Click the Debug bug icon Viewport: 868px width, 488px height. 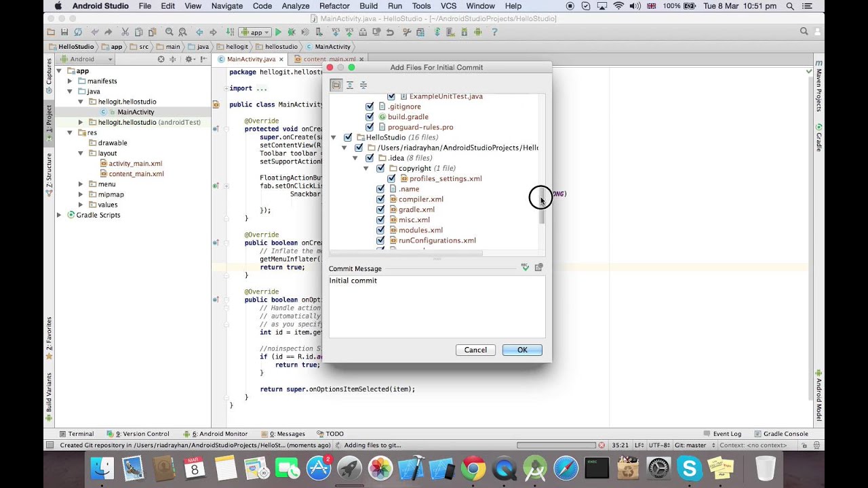point(292,32)
